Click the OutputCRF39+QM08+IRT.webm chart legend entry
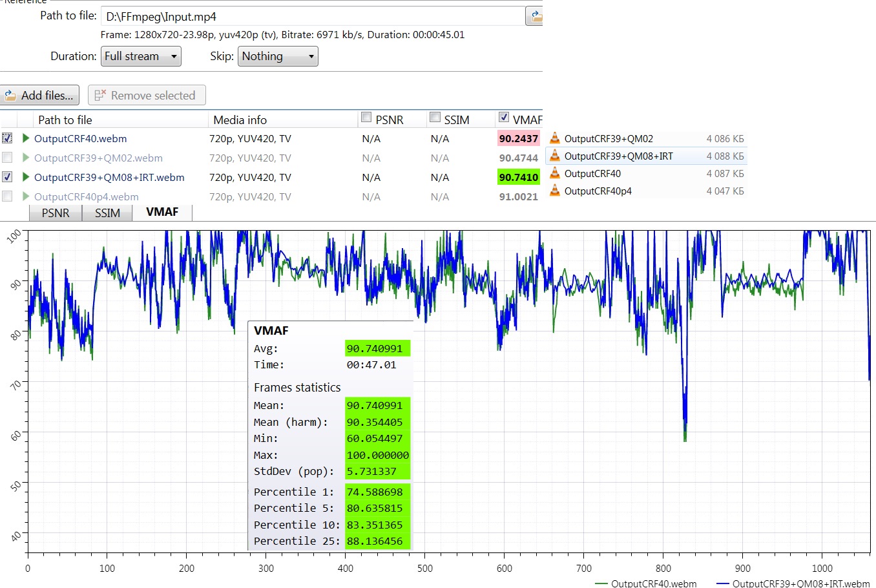This screenshot has width=876, height=588. [793, 583]
